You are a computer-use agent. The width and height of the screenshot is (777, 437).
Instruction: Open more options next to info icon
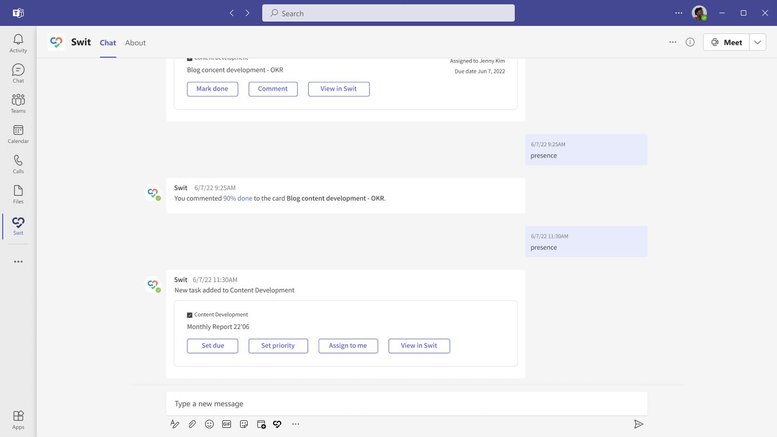pos(672,42)
